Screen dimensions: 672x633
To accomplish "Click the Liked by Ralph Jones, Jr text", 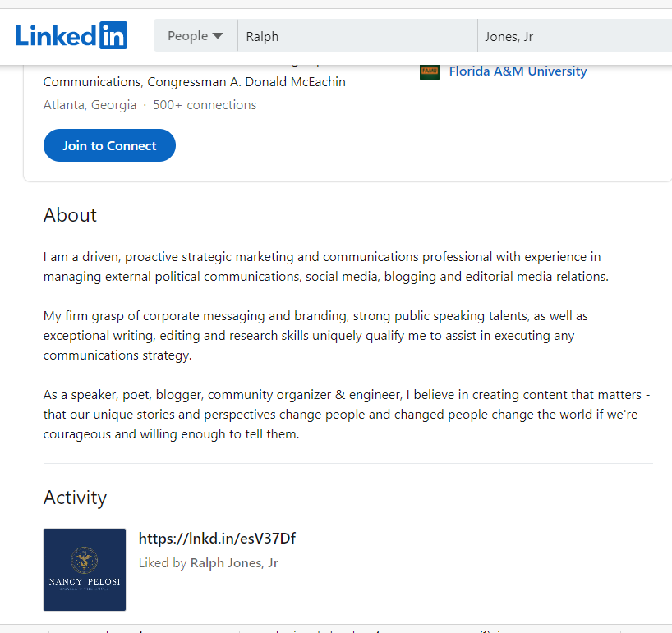I will tap(209, 562).
